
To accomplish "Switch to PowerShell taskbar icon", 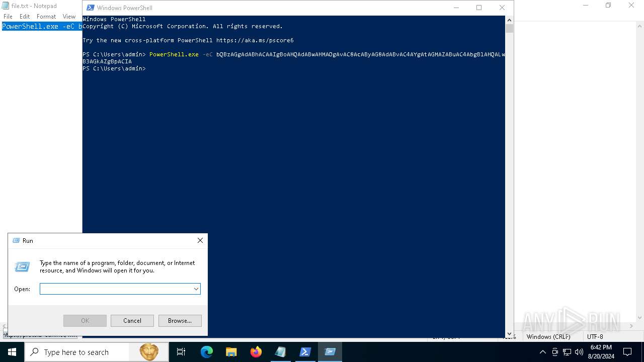I will pos(305,352).
